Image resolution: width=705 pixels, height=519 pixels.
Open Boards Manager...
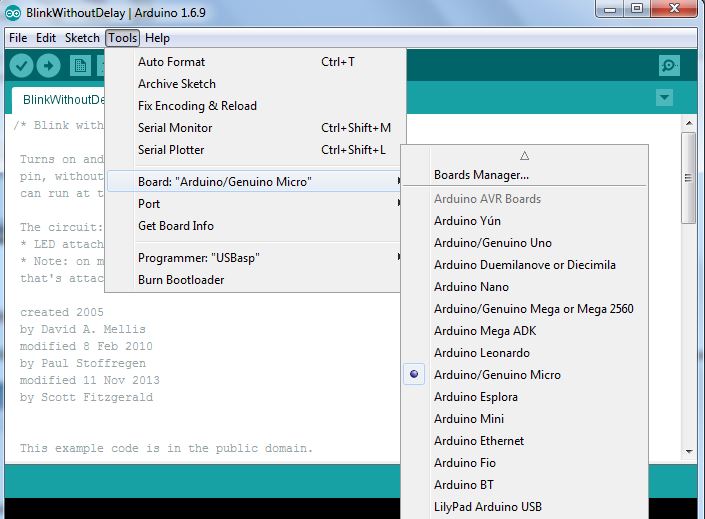click(525, 174)
